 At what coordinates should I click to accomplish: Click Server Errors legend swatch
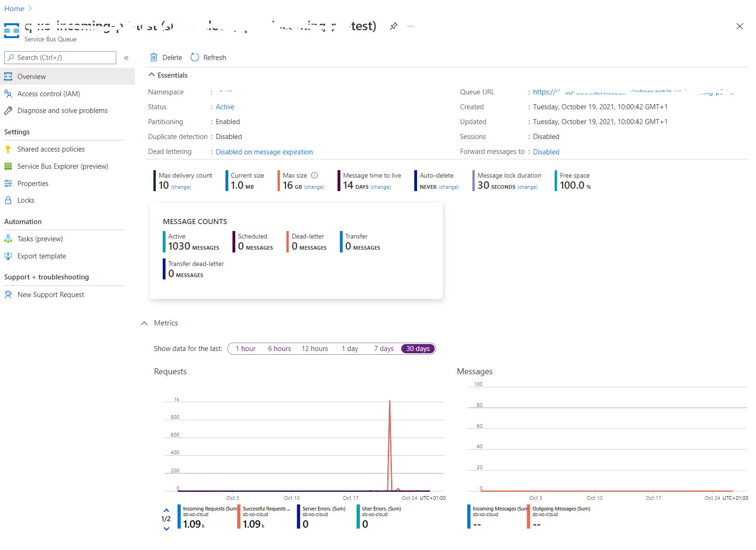[298, 517]
